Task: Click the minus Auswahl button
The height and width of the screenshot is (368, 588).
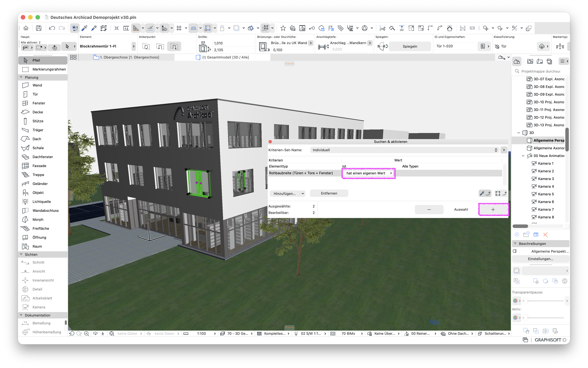Action: point(429,210)
